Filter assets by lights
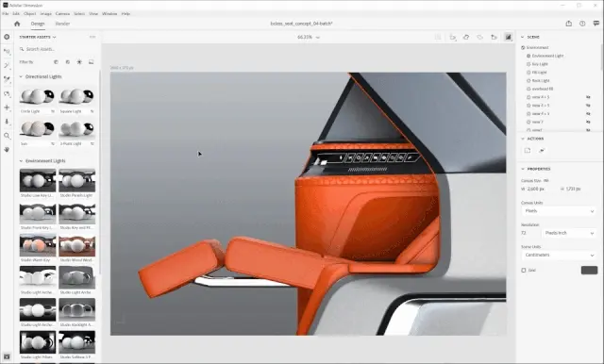 pos(79,61)
